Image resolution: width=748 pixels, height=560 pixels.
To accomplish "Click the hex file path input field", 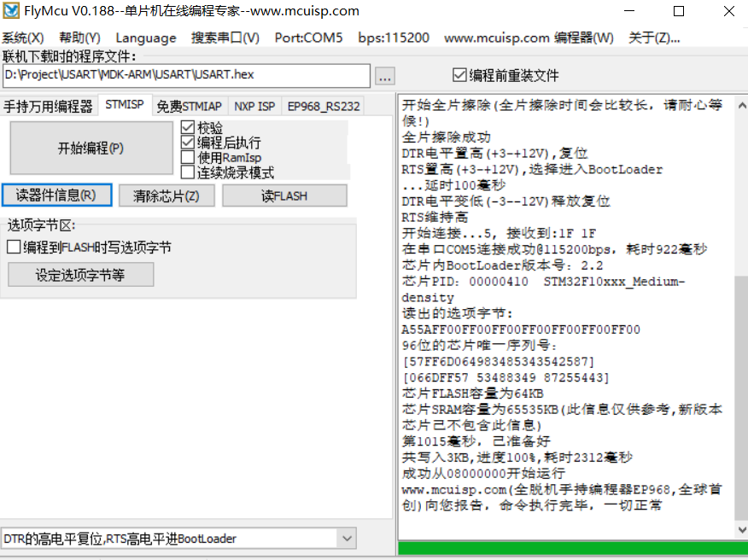I will pos(186,75).
